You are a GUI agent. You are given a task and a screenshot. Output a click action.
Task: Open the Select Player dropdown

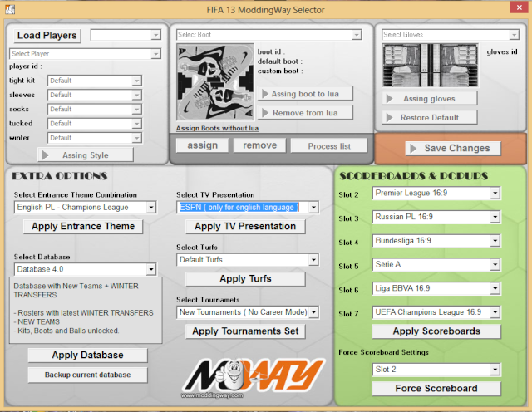pyautogui.click(x=85, y=54)
